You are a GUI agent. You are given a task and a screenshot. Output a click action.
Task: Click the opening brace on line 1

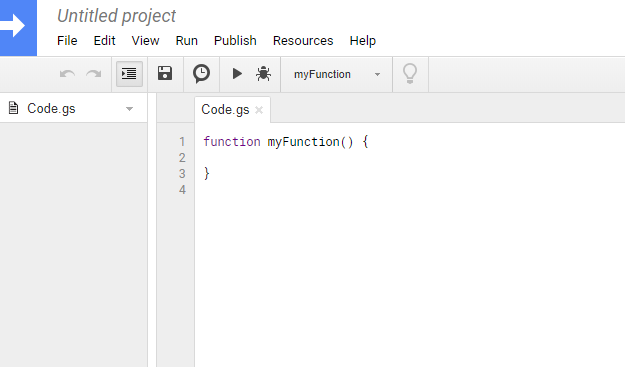[365, 142]
